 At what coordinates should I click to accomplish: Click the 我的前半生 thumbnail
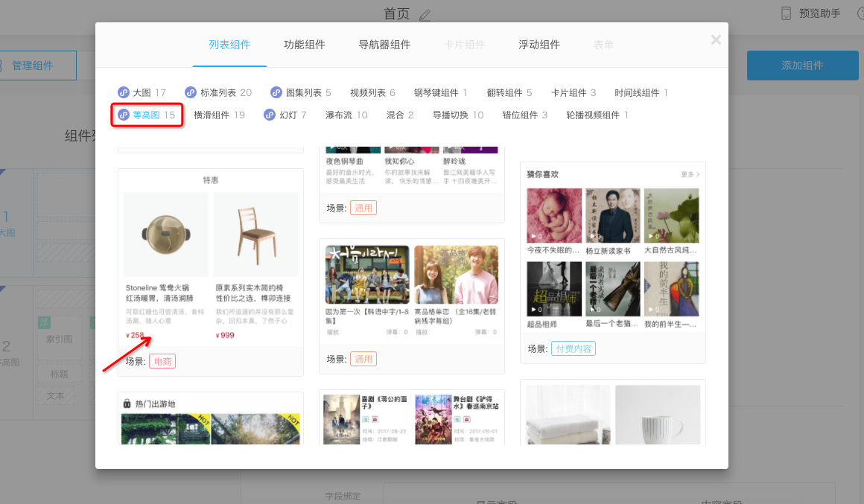[672, 289]
